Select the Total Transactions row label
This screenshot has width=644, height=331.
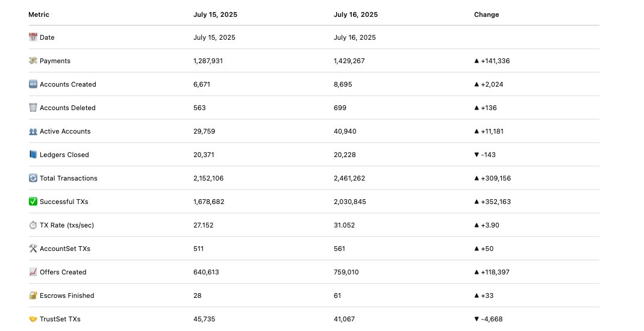tap(69, 178)
